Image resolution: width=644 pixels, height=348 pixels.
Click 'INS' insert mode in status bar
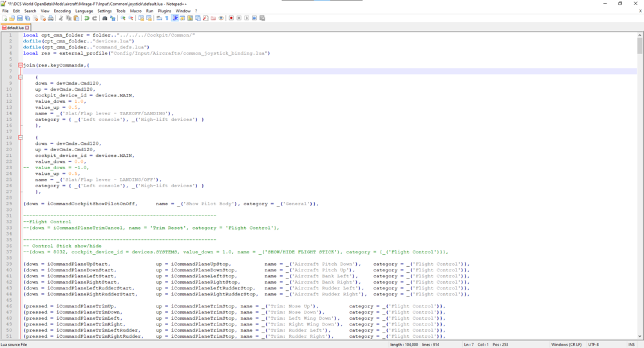[631, 345]
